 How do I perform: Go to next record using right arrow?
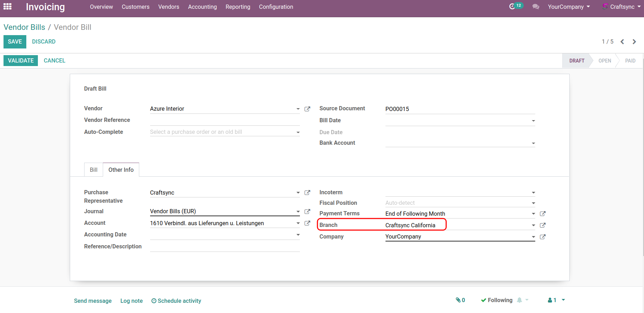634,42
